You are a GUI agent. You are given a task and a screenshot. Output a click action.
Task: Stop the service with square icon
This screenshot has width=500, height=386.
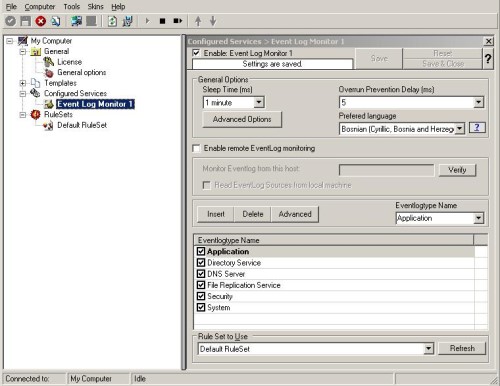coord(162,21)
